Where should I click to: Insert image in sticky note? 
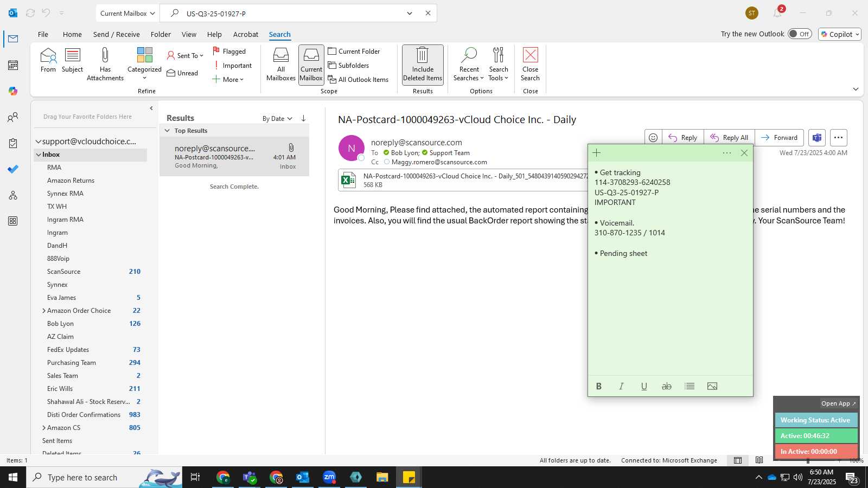712,386
